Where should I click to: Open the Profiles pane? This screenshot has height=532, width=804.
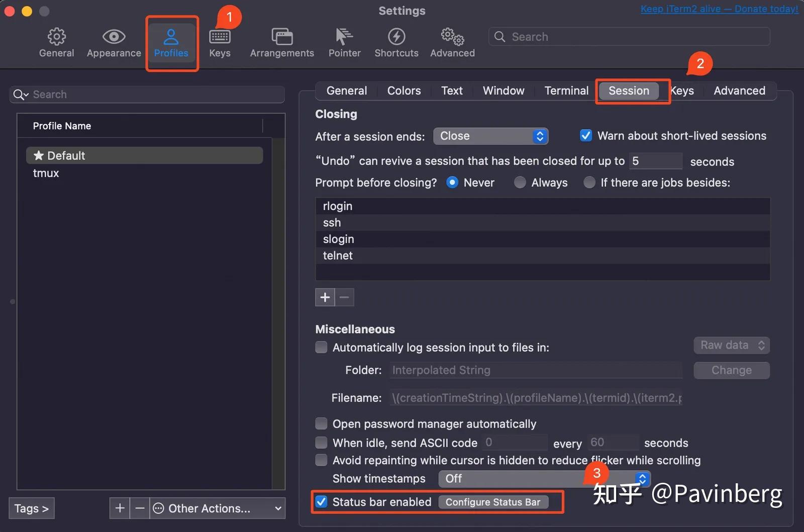171,42
